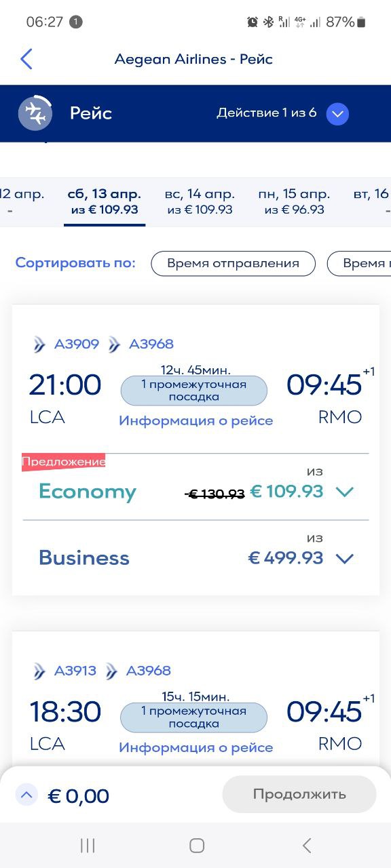Expand Business fare chevron
Viewport: 391px width, 868px height.
345,558
